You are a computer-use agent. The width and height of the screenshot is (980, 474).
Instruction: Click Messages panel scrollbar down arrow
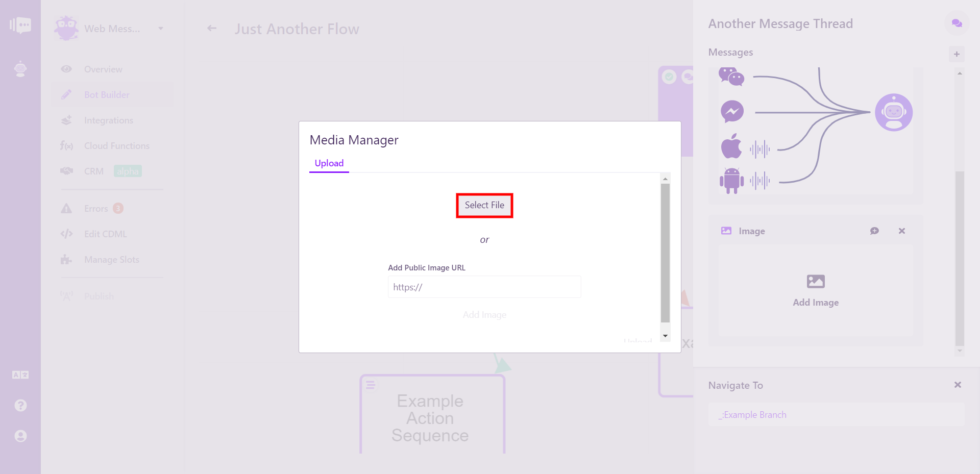[x=960, y=351]
